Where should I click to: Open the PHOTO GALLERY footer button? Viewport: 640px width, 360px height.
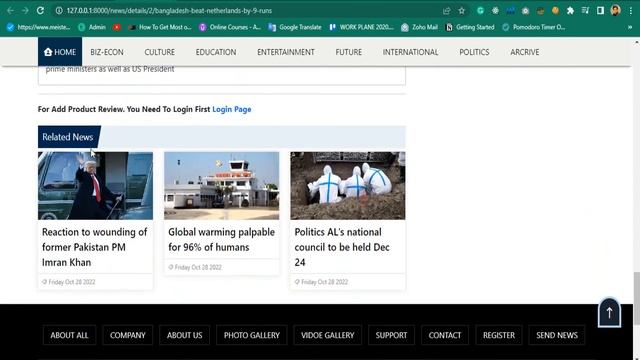tap(252, 335)
